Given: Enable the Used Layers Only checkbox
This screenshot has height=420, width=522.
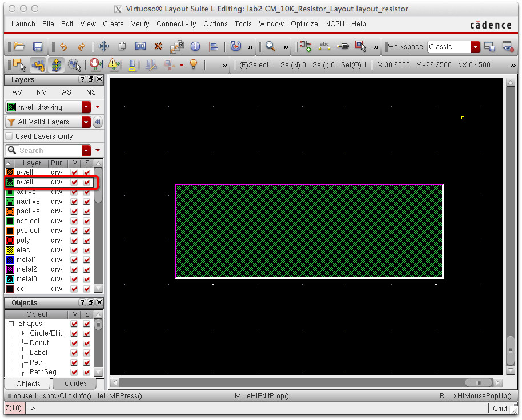Looking at the screenshot, I should [x=9, y=136].
